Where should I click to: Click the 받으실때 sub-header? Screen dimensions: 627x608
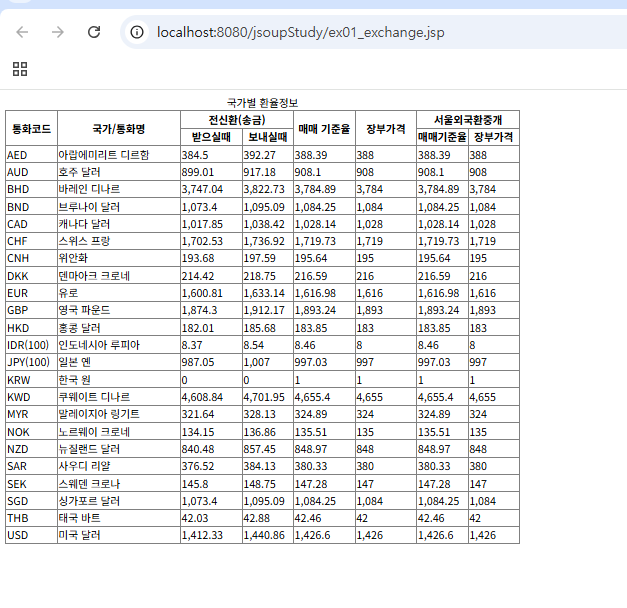[211, 137]
